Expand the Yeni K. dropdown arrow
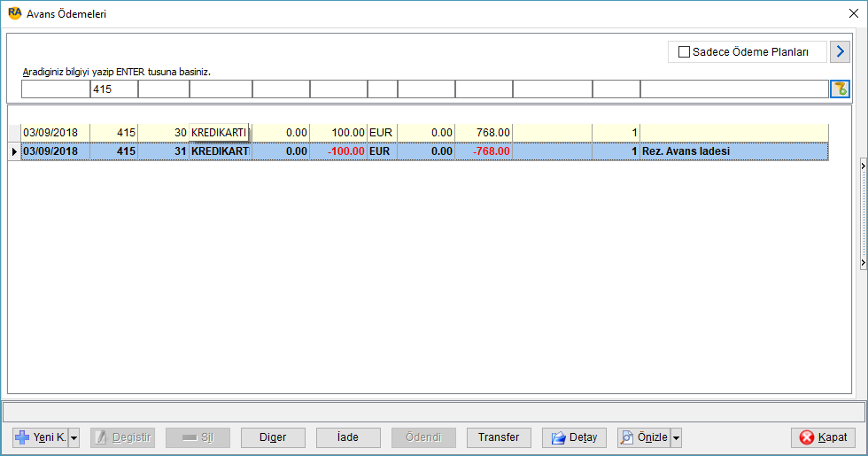Screen dimensions: 868x456 point(74,437)
